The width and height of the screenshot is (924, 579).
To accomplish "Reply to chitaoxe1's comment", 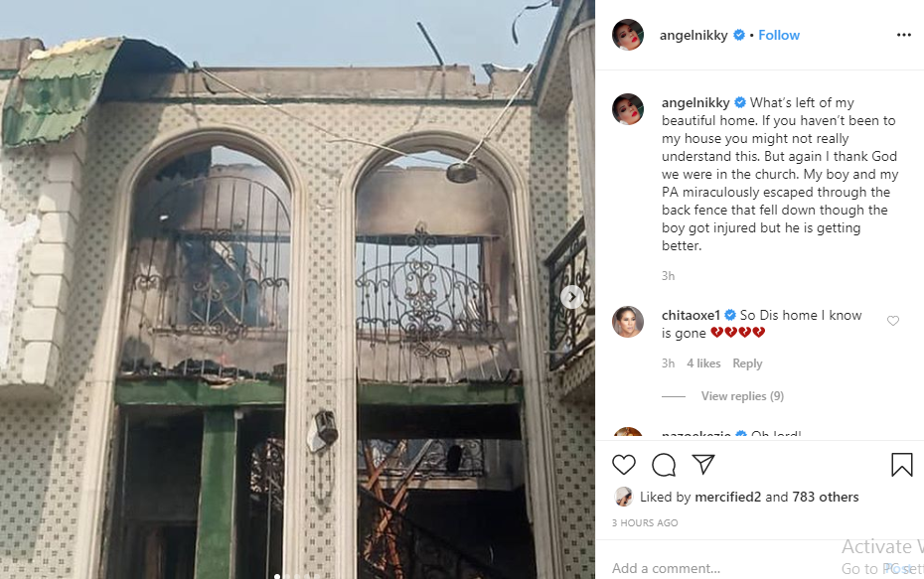I will pos(747,362).
